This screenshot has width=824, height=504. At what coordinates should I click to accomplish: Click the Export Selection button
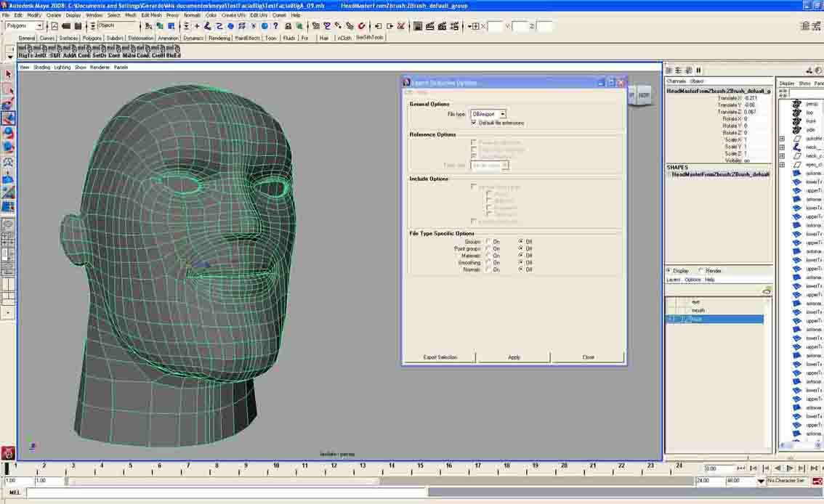[440, 357]
